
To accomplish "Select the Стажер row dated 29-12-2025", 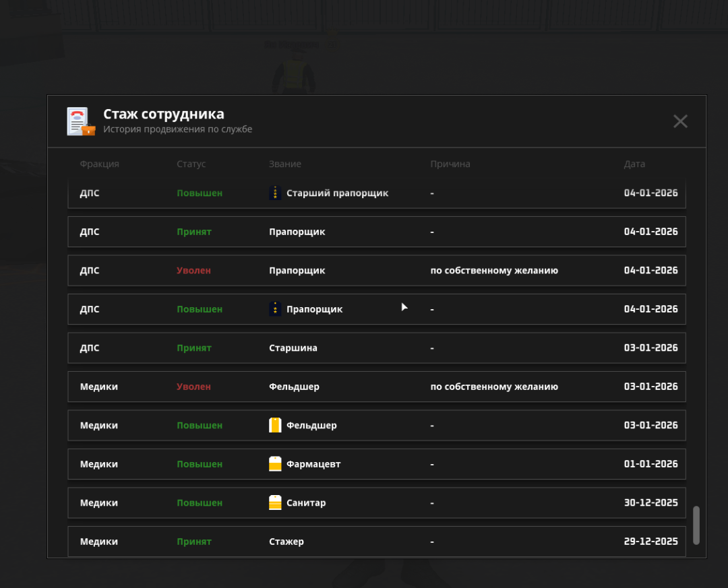I will [376, 542].
